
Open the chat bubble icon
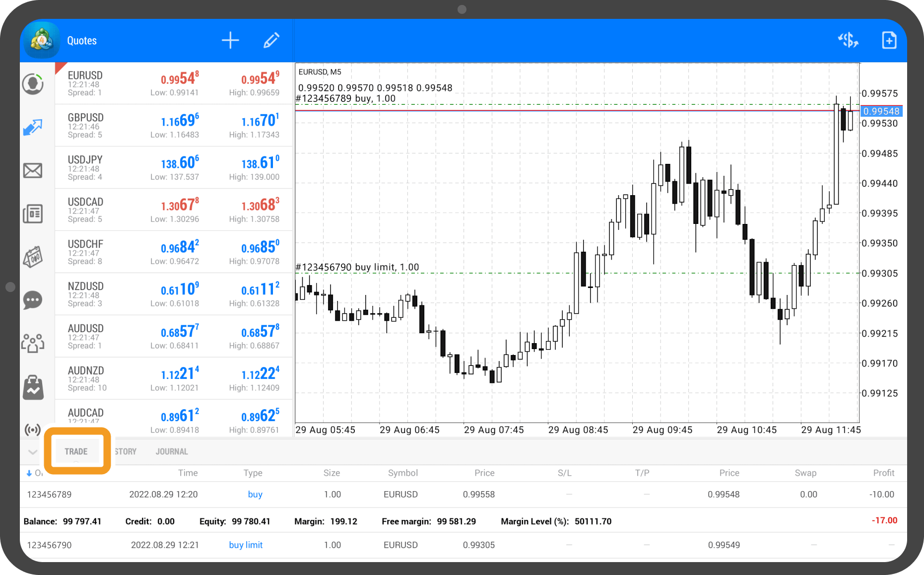(x=33, y=300)
